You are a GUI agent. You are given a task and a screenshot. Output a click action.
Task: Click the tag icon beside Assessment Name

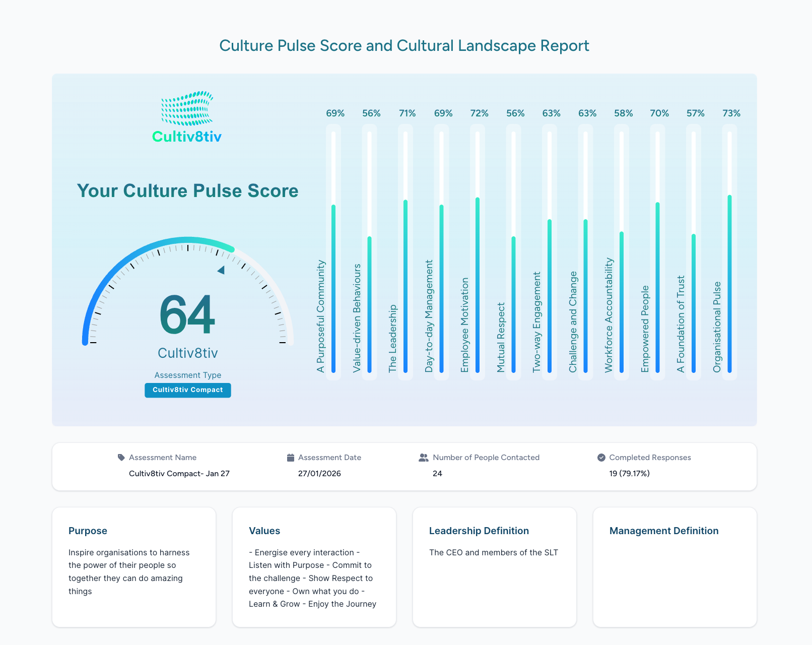121,458
